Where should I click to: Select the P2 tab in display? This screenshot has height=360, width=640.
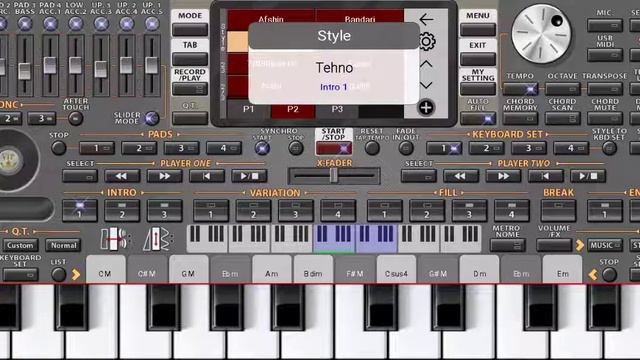[x=293, y=109]
